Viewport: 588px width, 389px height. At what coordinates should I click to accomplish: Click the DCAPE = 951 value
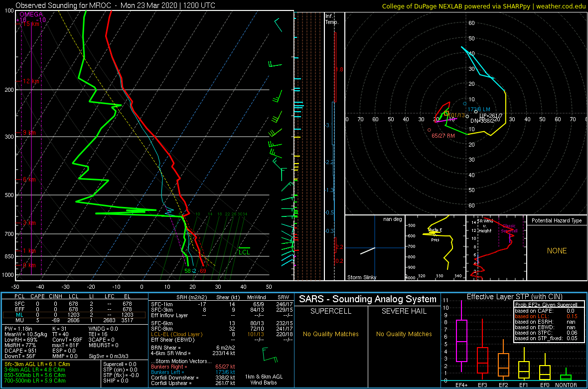coord(20,350)
